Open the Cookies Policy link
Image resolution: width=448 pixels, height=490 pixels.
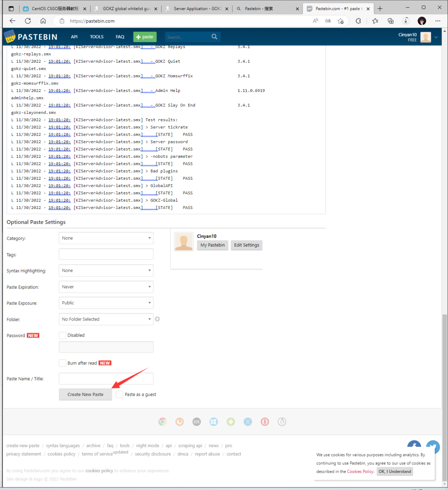point(360,472)
